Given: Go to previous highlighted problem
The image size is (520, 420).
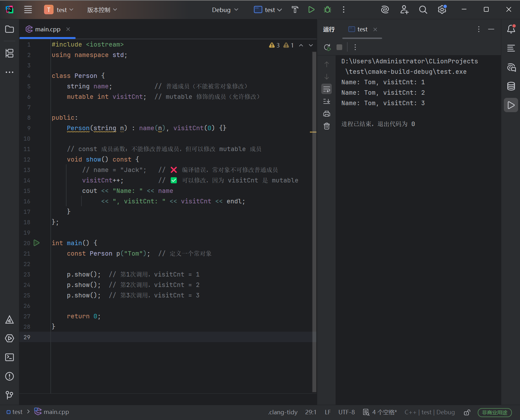Looking at the screenshot, I should coord(301,45).
